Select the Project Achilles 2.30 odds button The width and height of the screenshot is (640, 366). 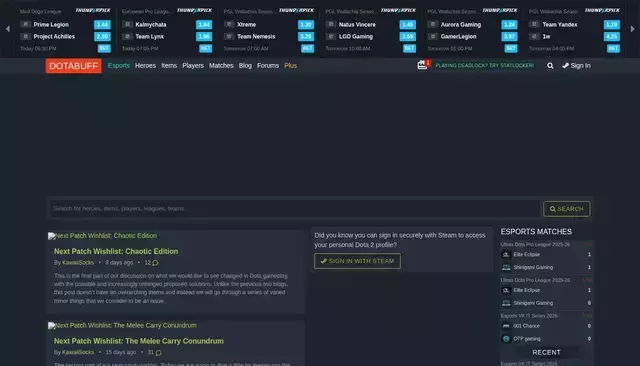tap(102, 36)
